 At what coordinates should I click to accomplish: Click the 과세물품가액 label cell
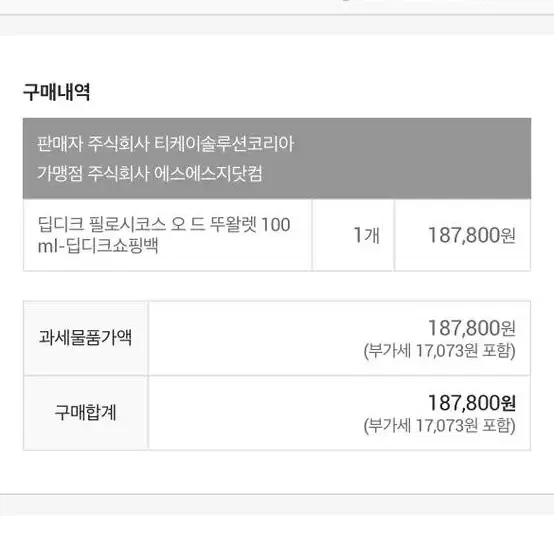[x=86, y=338]
